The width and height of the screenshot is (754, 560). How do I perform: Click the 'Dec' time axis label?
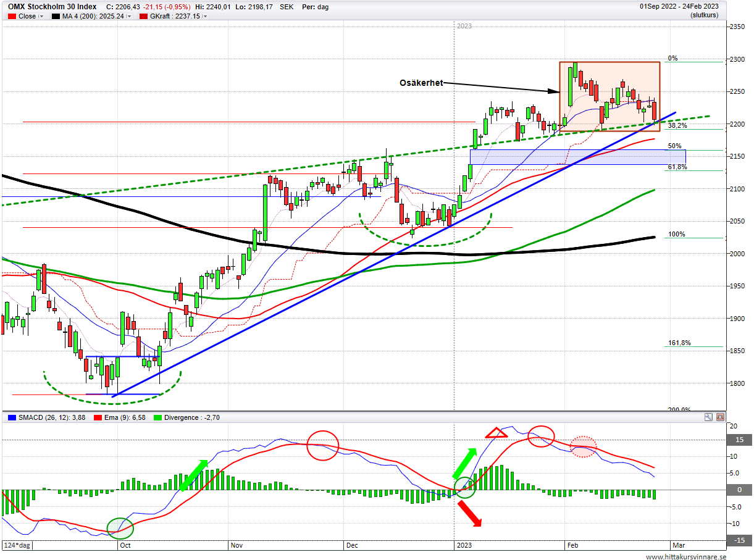point(352,546)
